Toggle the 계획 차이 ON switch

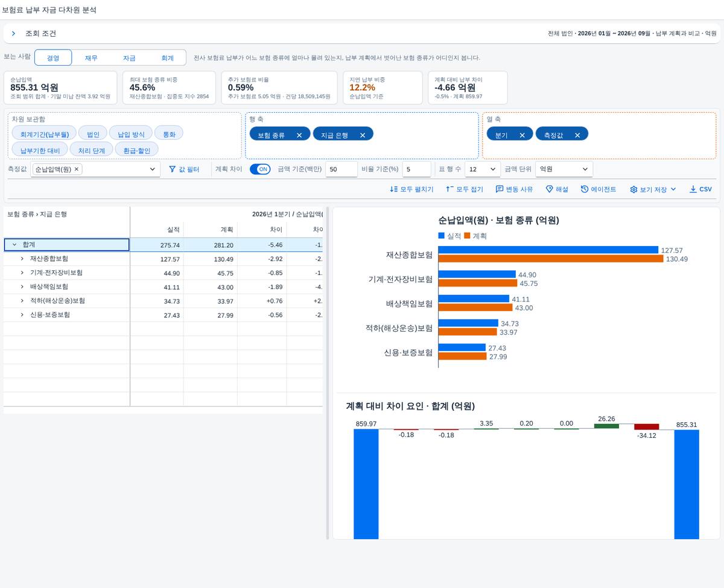coord(260,169)
